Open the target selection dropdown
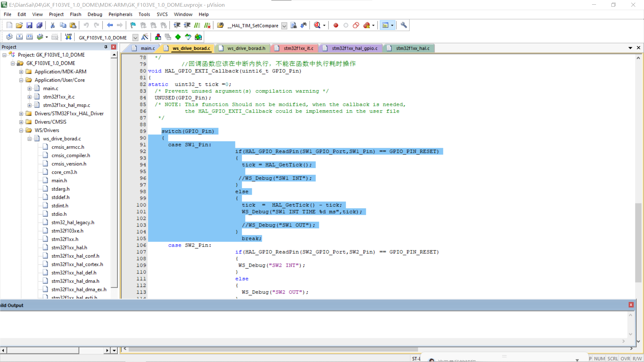Image resolution: width=644 pixels, height=362 pixels. tap(135, 38)
